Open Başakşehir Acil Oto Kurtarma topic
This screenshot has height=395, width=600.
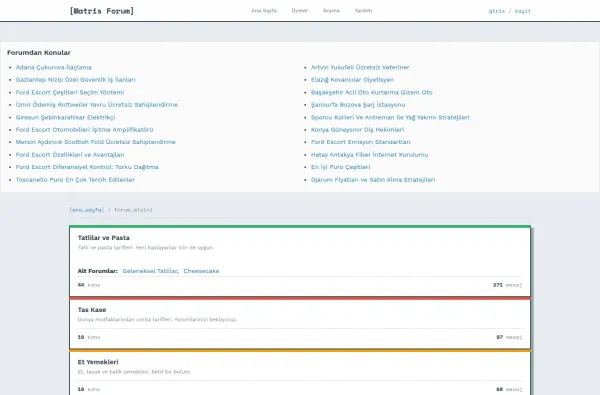click(372, 92)
